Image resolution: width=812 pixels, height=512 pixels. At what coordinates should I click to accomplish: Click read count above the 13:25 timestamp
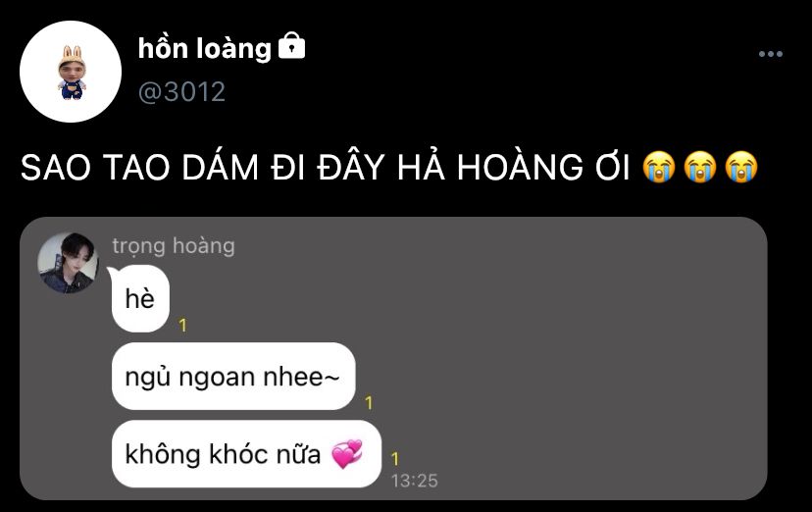click(x=394, y=459)
